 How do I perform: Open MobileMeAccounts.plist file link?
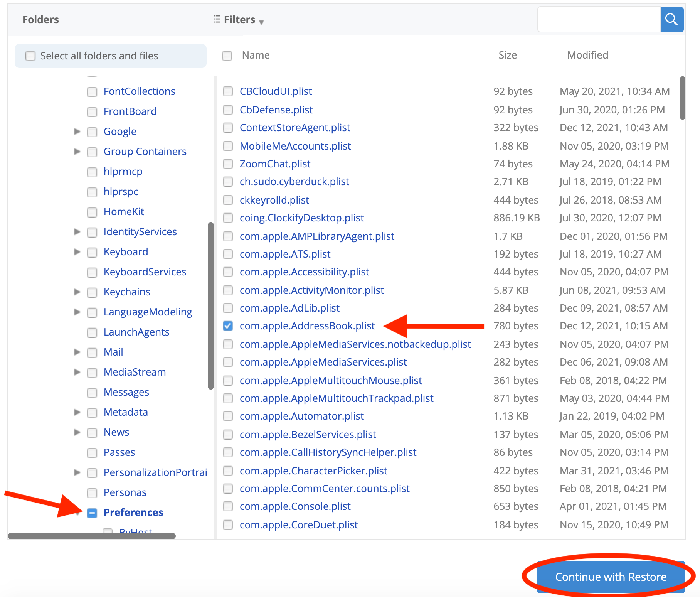(x=295, y=146)
